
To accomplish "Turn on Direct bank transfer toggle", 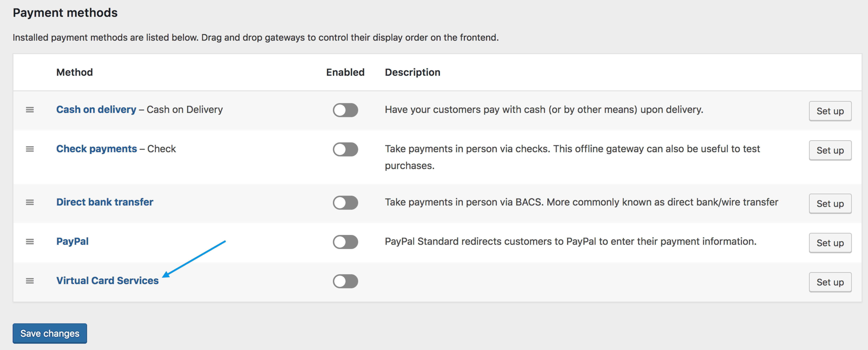I will 345,203.
